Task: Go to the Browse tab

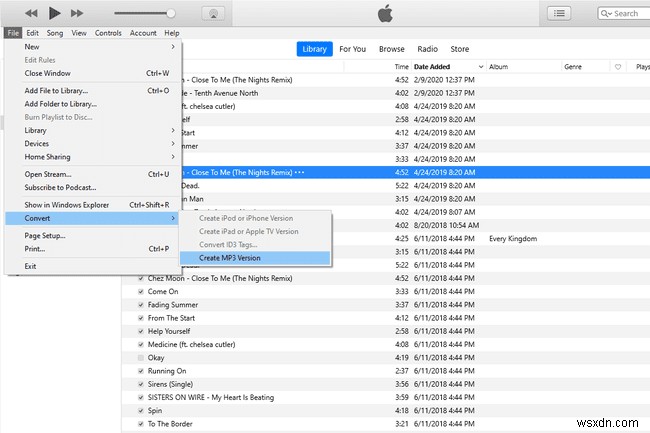Action: tap(391, 49)
